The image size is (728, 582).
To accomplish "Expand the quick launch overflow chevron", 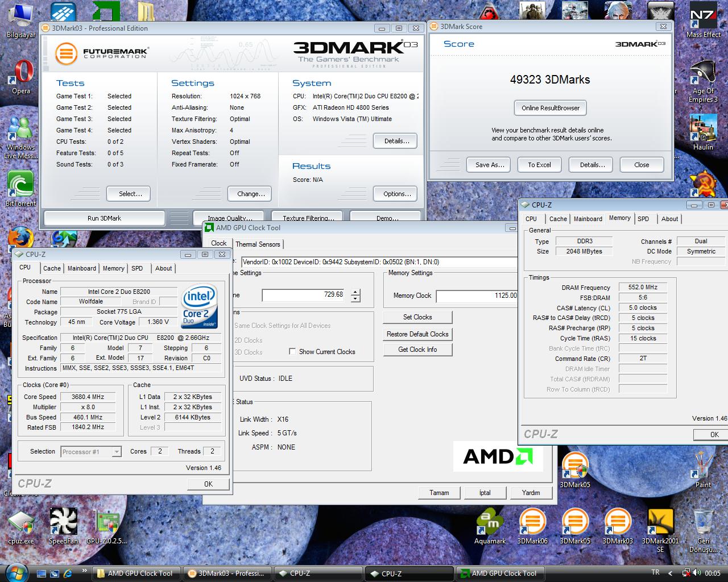I will [85, 570].
